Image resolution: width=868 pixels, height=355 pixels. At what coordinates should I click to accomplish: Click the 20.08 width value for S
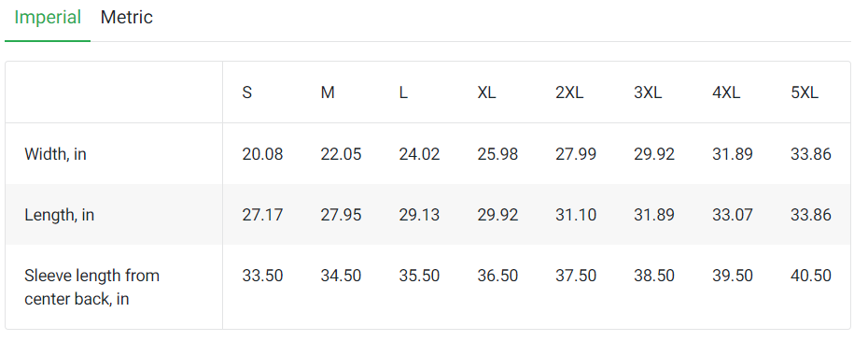point(262,154)
